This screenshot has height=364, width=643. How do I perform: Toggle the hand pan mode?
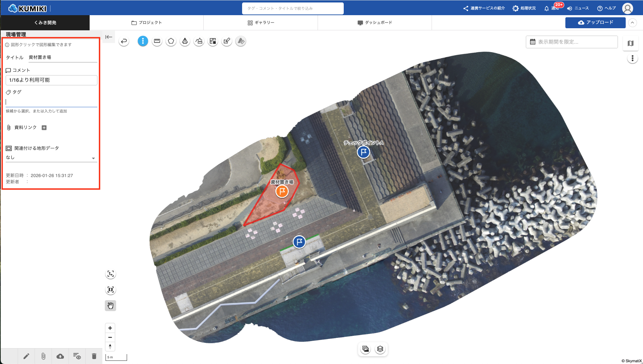(x=110, y=305)
